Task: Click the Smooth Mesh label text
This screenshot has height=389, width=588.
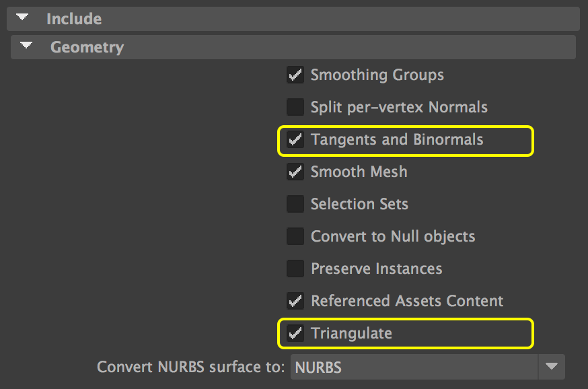Action: point(359,172)
